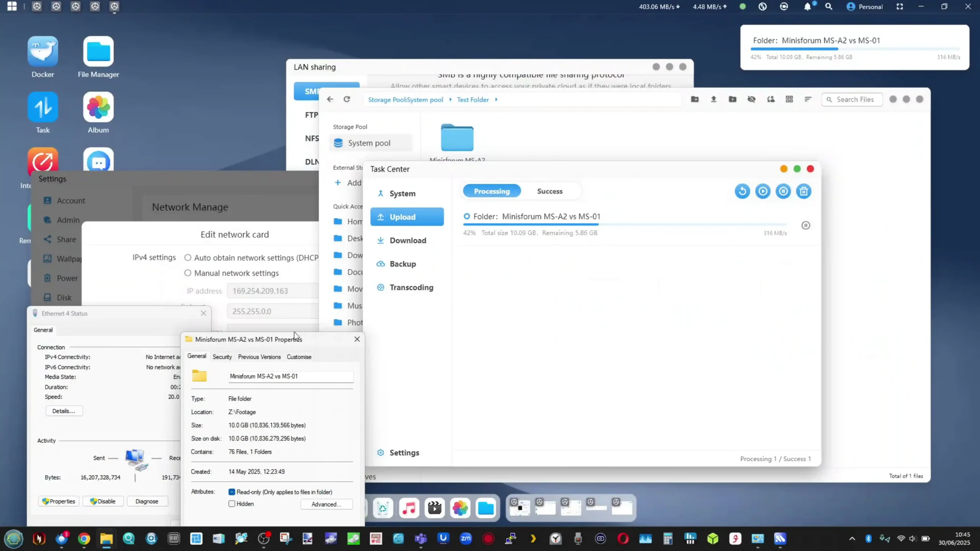Select System in Task Center sidebar

point(407,194)
